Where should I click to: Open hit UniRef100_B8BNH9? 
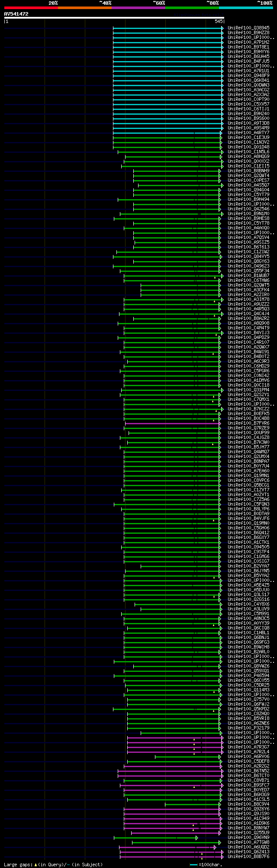click(x=249, y=171)
